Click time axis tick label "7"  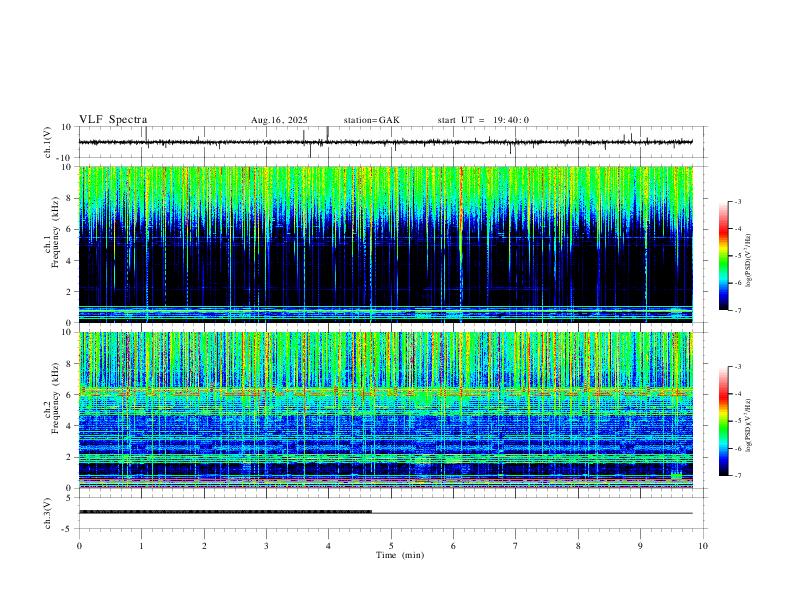point(516,546)
